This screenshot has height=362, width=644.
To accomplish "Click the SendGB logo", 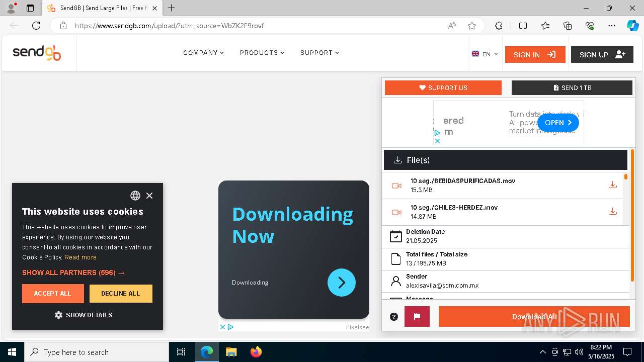I will point(37,53).
